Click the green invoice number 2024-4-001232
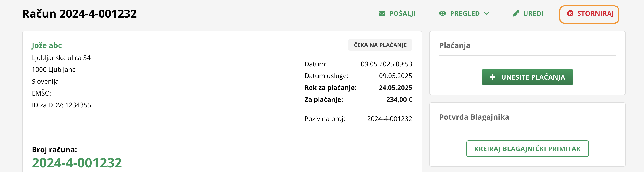This screenshot has height=172, width=644. pyautogui.click(x=77, y=163)
